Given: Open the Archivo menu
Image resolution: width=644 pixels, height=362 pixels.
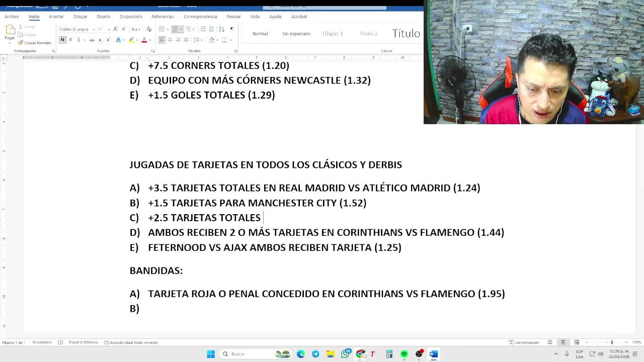Looking at the screenshot, I should click(x=12, y=17).
